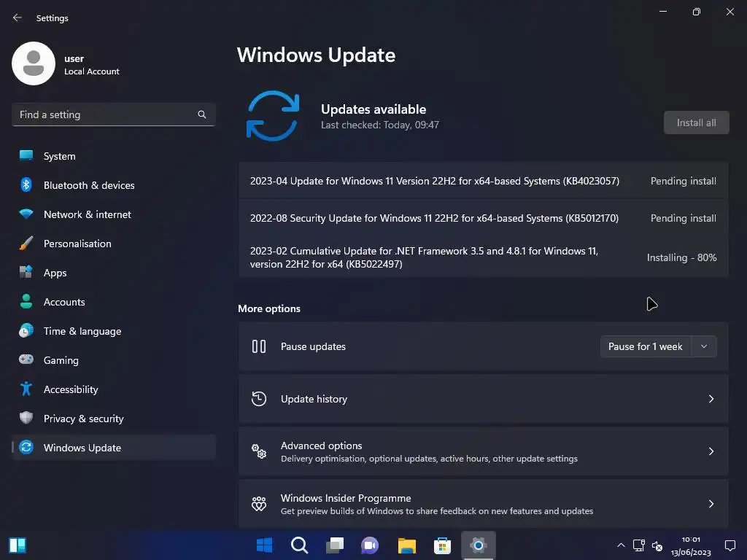Click the More options heading

(269, 308)
